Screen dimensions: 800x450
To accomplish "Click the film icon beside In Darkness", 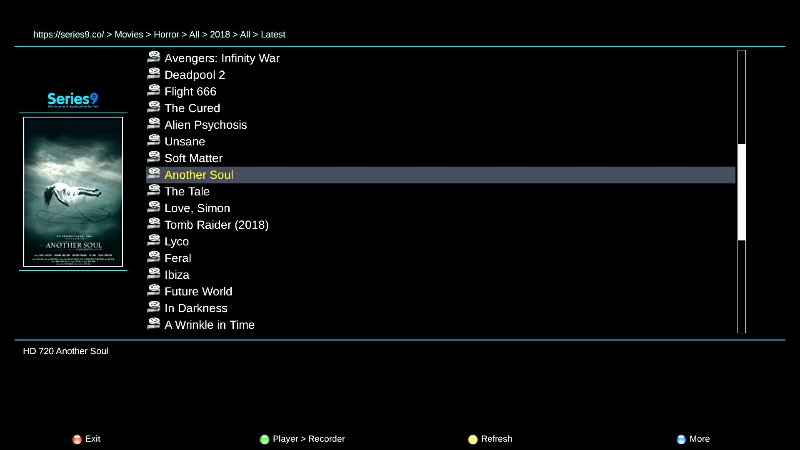I will coord(154,307).
